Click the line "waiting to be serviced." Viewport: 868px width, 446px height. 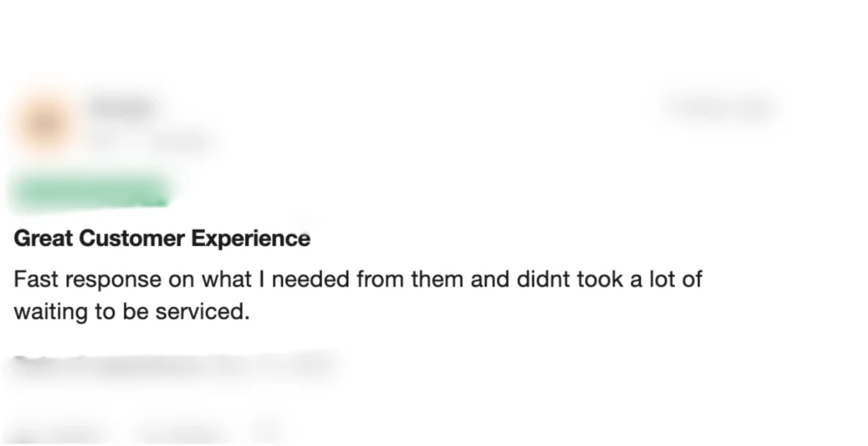(131, 311)
